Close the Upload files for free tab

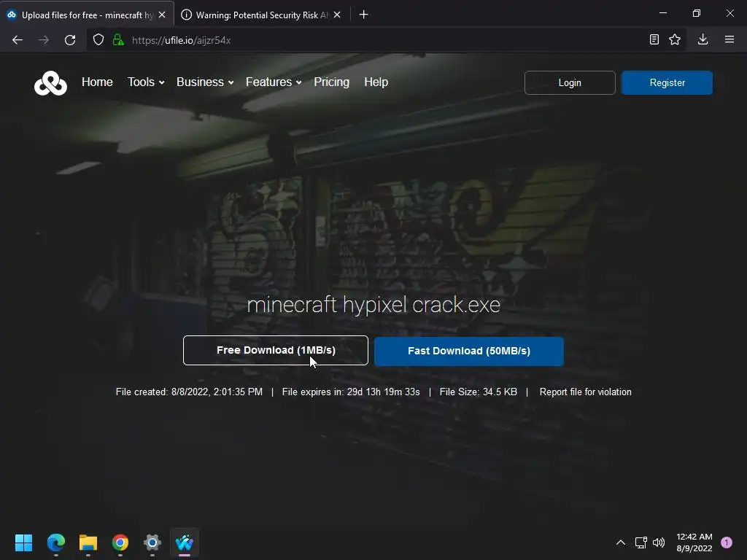click(162, 15)
